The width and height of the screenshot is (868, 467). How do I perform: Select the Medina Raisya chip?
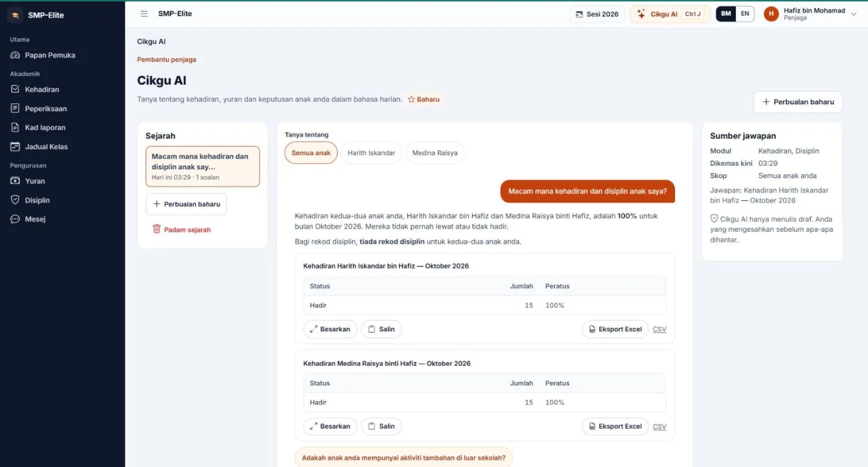(435, 153)
